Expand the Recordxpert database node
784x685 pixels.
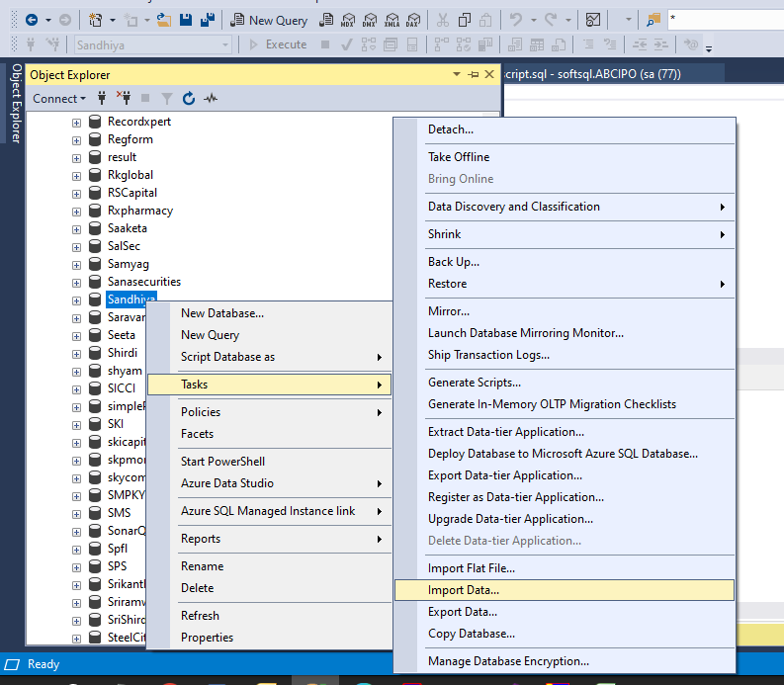click(76, 122)
